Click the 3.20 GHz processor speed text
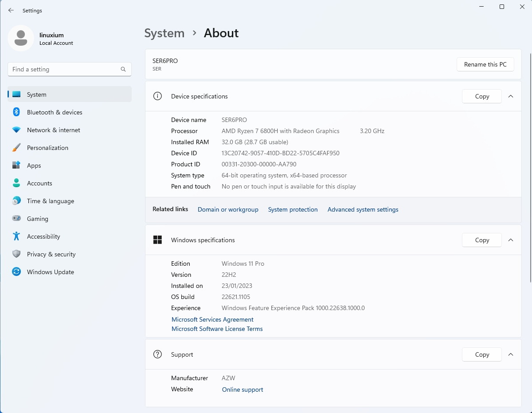 point(372,131)
